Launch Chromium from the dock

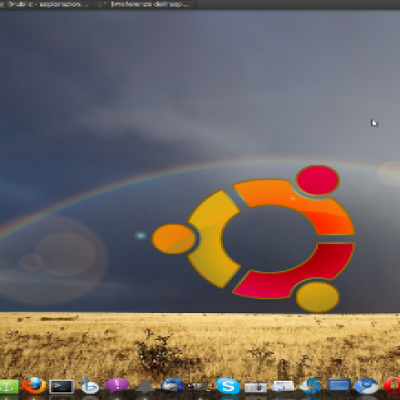coord(366,386)
